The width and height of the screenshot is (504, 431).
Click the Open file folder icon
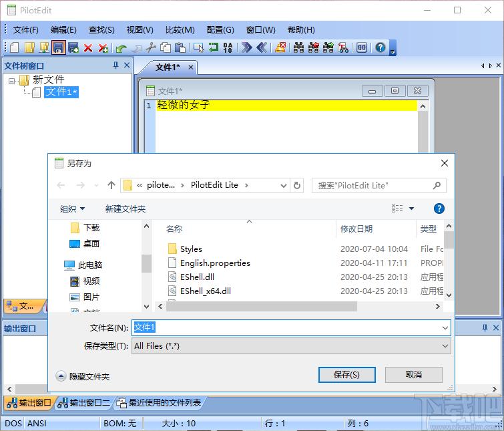29,47
